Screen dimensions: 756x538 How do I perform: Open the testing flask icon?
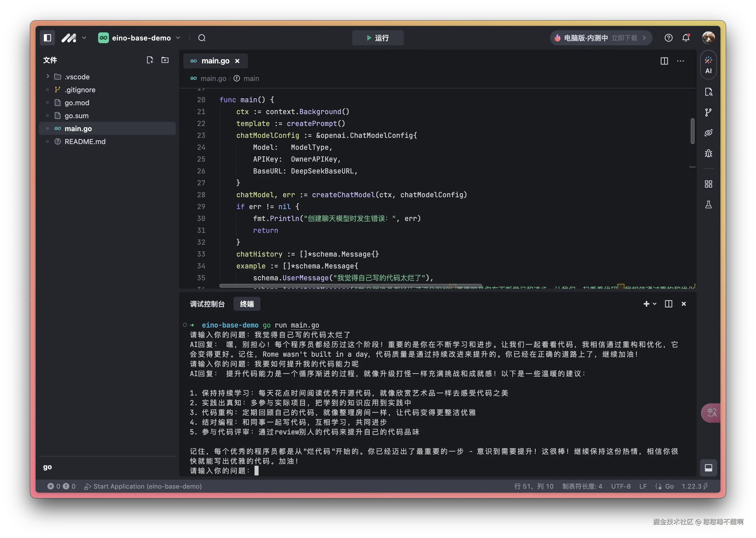pyautogui.click(x=708, y=205)
